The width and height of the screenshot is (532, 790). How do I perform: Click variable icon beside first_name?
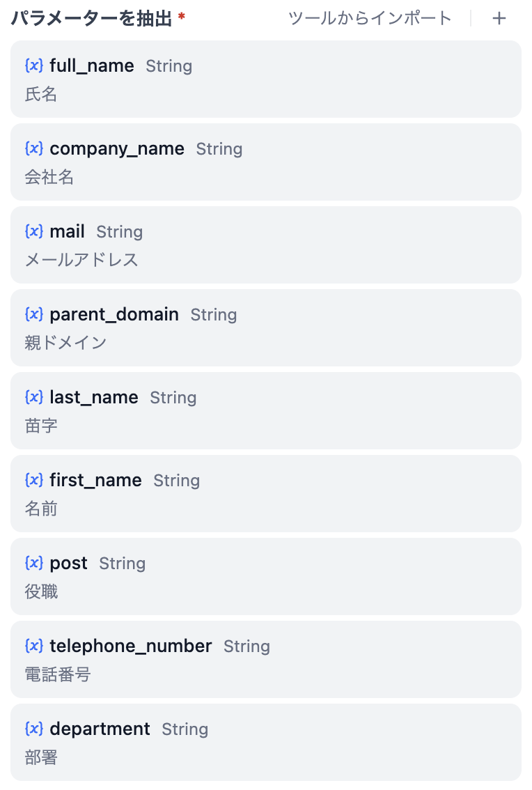(x=34, y=480)
